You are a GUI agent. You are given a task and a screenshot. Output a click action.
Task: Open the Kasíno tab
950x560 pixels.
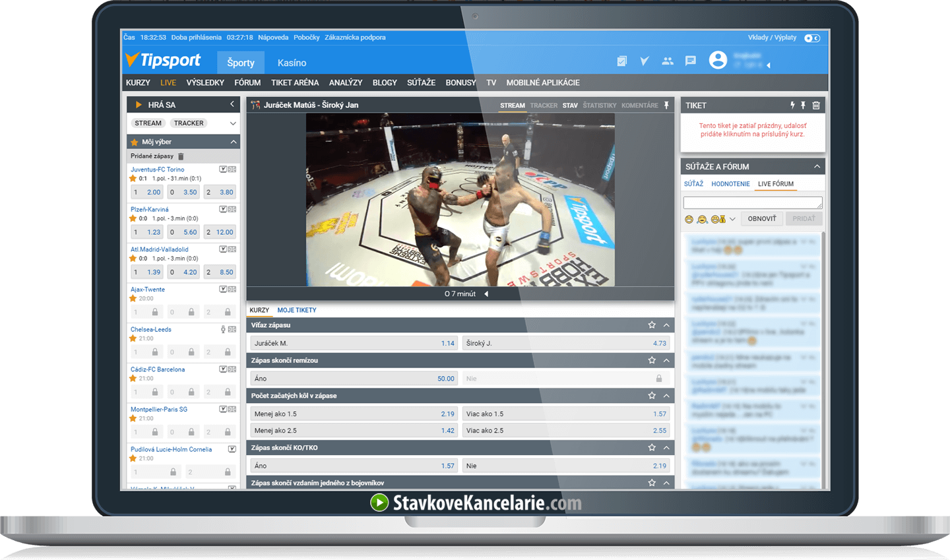point(292,63)
